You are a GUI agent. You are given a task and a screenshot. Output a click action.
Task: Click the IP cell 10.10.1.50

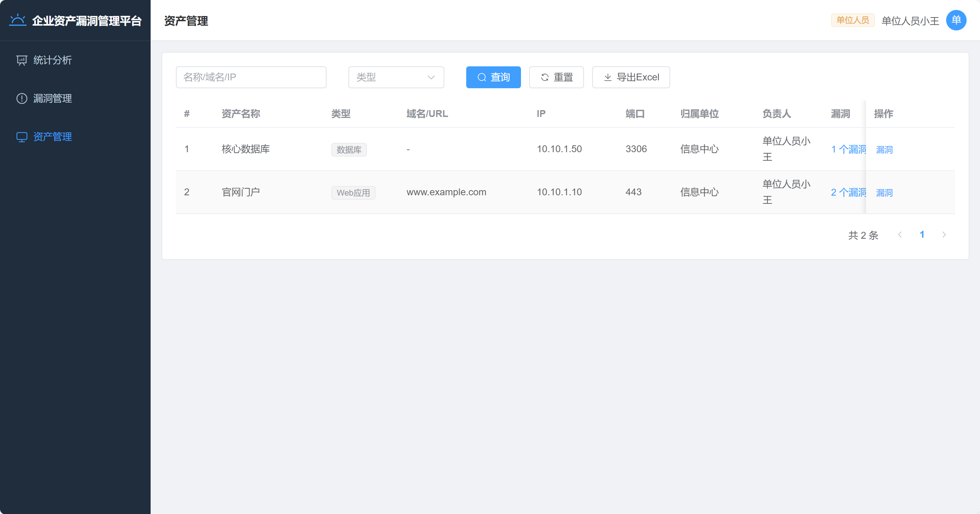(x=559, y=149)
